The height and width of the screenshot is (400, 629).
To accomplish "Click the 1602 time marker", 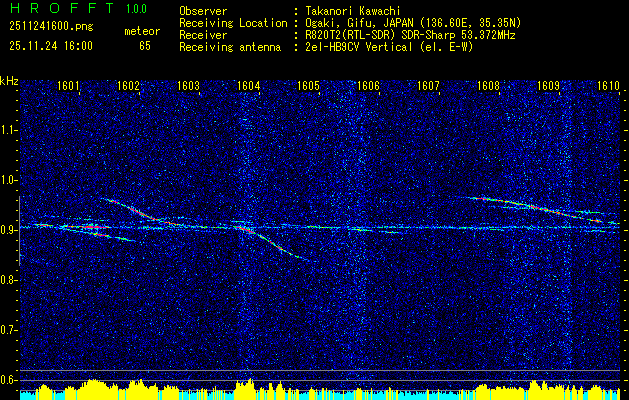I will click(128, 86).
